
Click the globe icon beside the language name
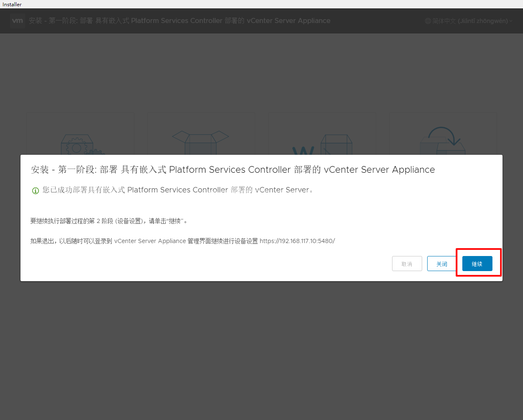tap(428, 21)
